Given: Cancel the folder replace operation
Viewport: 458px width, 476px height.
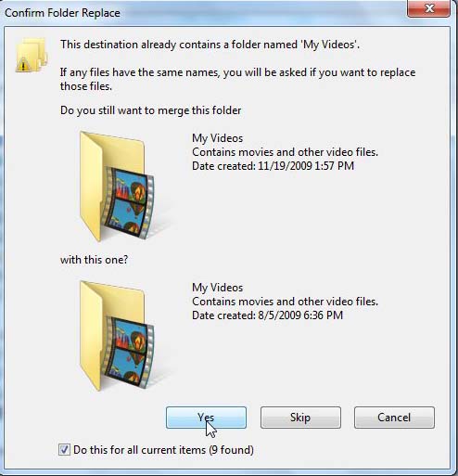Looking at the screenshot, I should click(394, 418).
